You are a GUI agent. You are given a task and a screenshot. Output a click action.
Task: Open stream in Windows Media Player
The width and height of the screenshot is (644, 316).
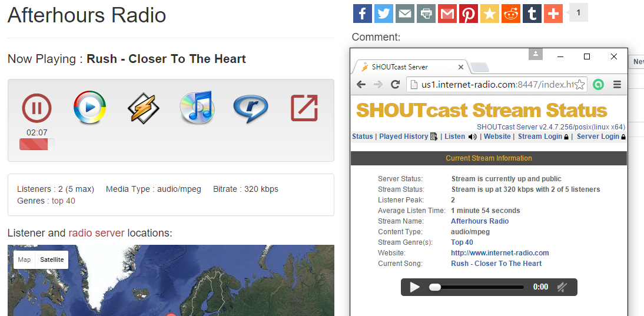tap(89, 108)
